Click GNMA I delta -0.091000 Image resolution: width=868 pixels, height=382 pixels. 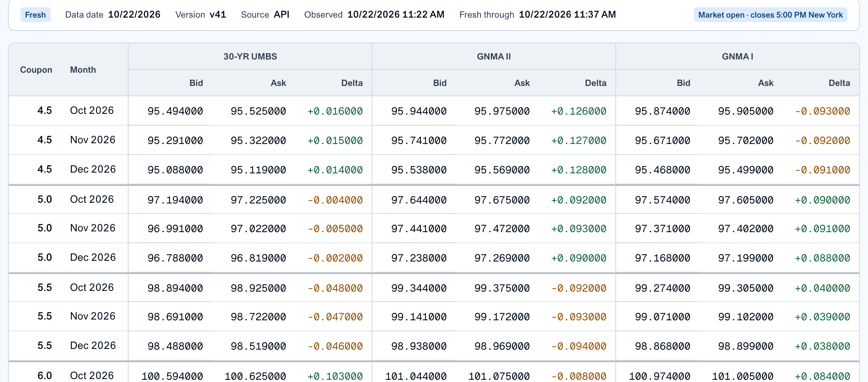point(822,170)
